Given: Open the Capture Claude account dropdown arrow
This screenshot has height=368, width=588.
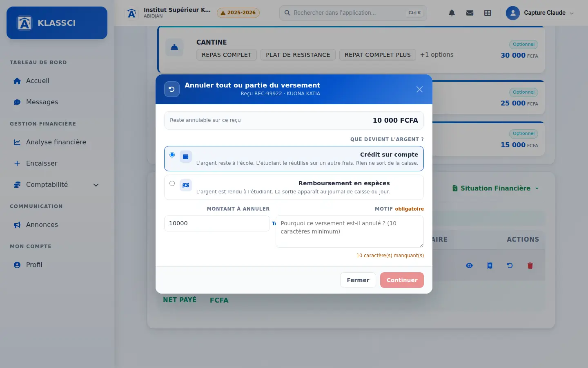Looking at the screenshot, I should pos(572,13).
